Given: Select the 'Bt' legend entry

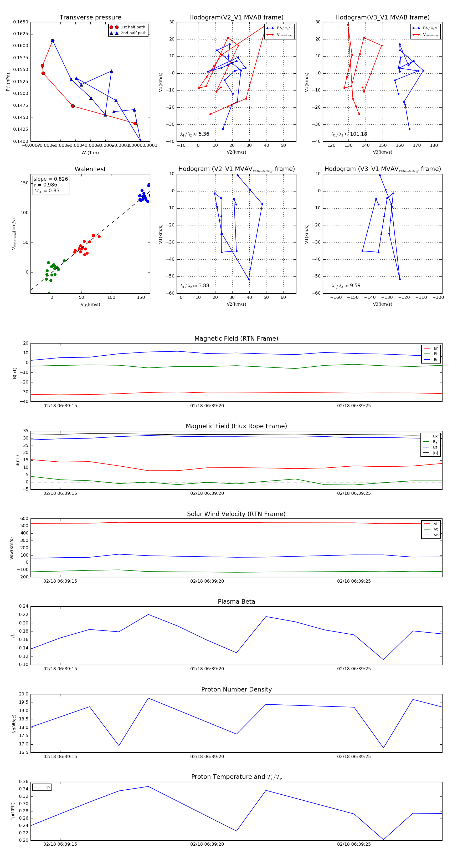Looking at the screenshot, I should pos(431,354).
